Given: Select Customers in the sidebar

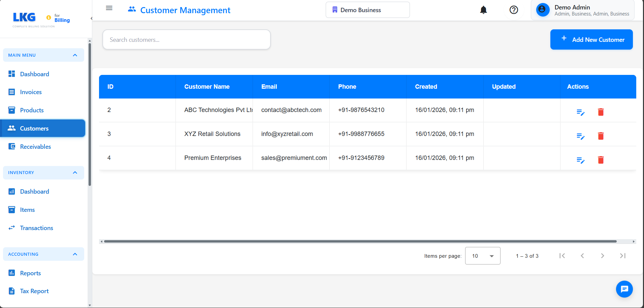Looking at the screenshot, I should 34,128.
